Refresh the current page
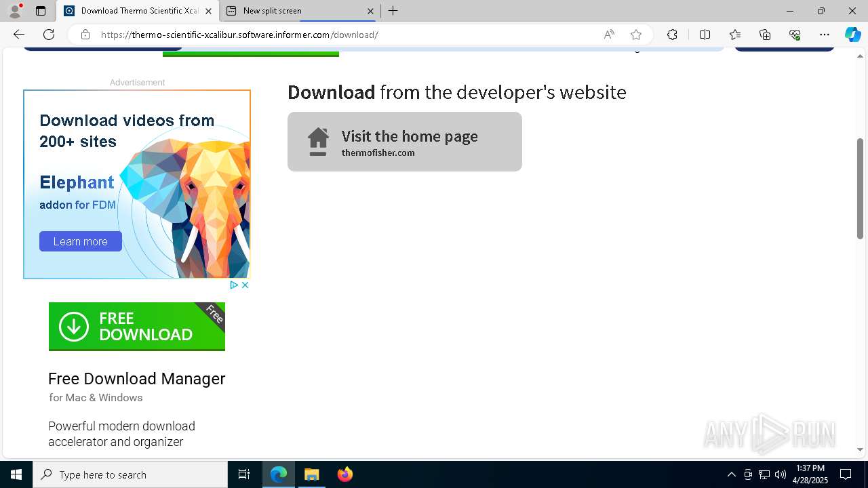 tap(49, 35)
